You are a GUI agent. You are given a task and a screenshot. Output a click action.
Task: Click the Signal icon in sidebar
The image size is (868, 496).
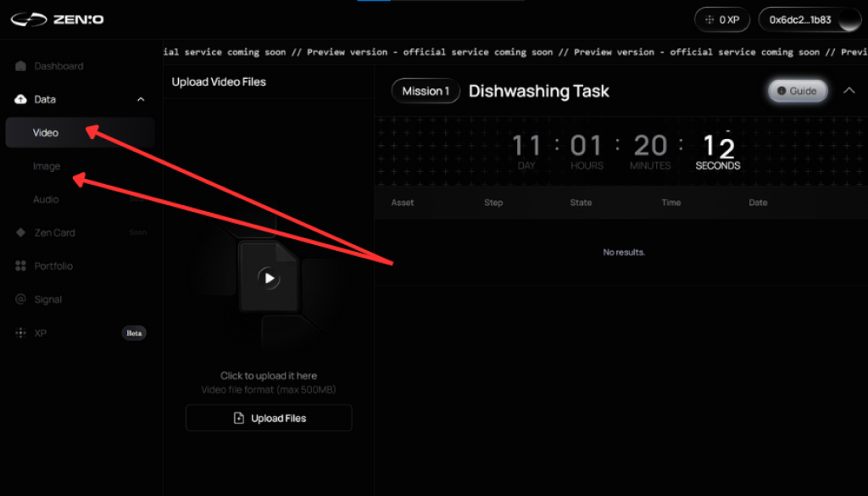(20, 299)
